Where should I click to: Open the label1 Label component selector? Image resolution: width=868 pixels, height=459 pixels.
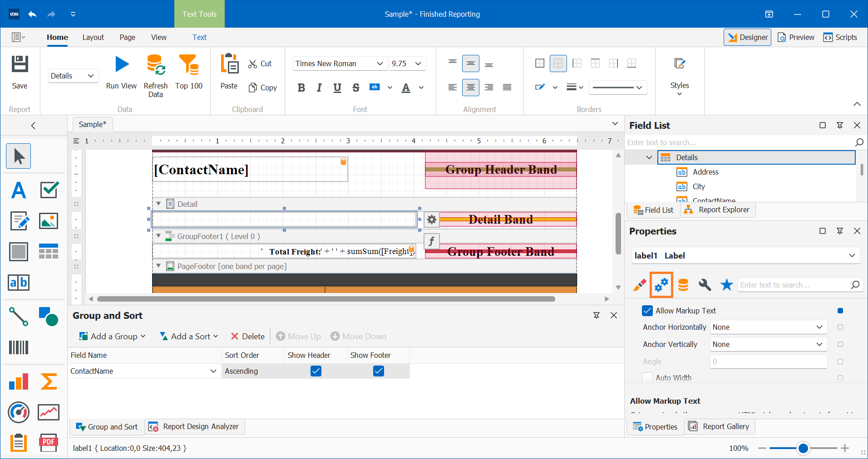pos(745,256)
